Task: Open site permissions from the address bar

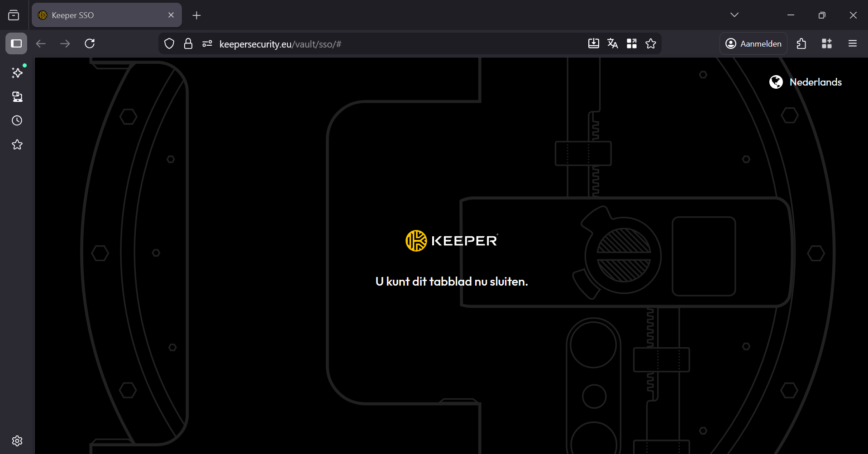Action: [207, 43]
